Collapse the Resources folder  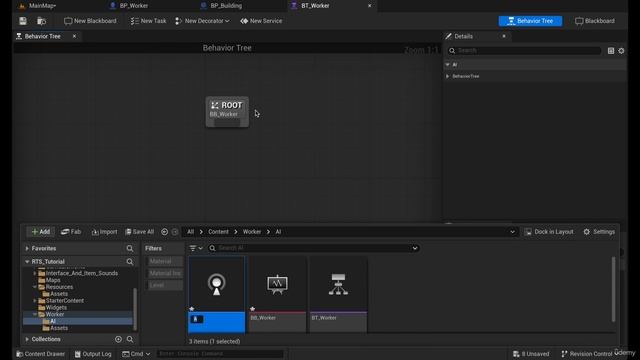point(35,287)
